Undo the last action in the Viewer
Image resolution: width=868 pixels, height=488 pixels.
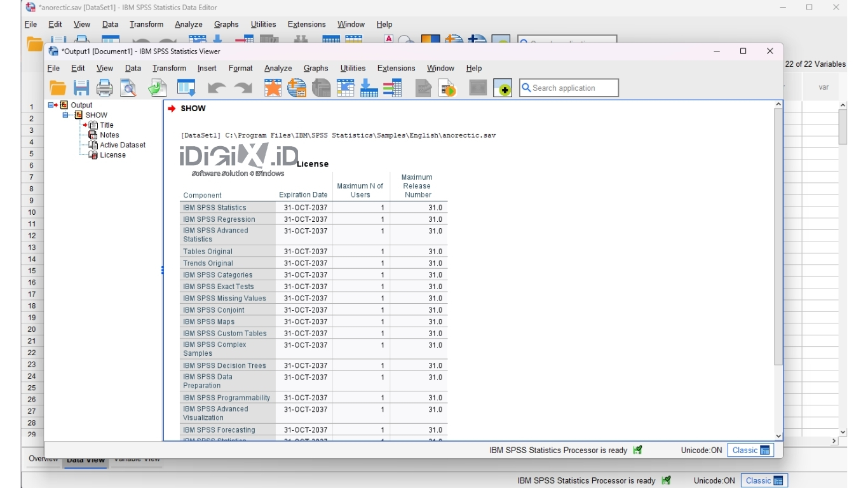[216, 89]
